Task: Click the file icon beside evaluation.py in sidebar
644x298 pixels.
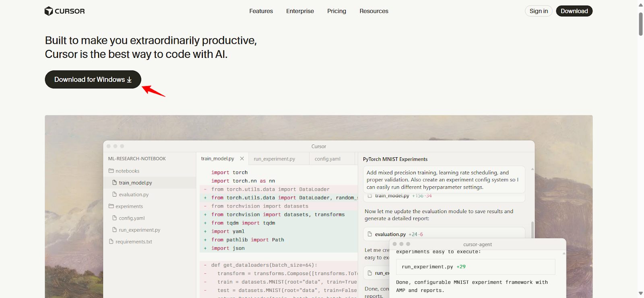Action: tap(115, 195)
